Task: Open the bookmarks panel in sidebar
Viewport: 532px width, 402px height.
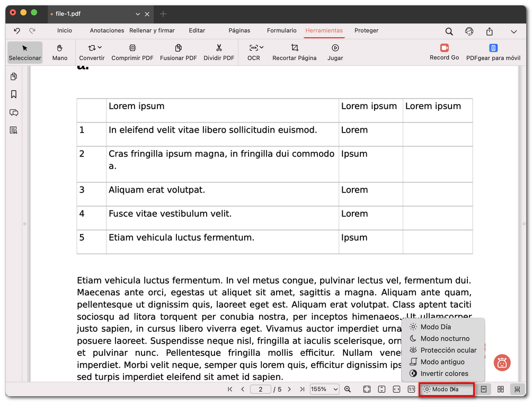Action: 14,94
